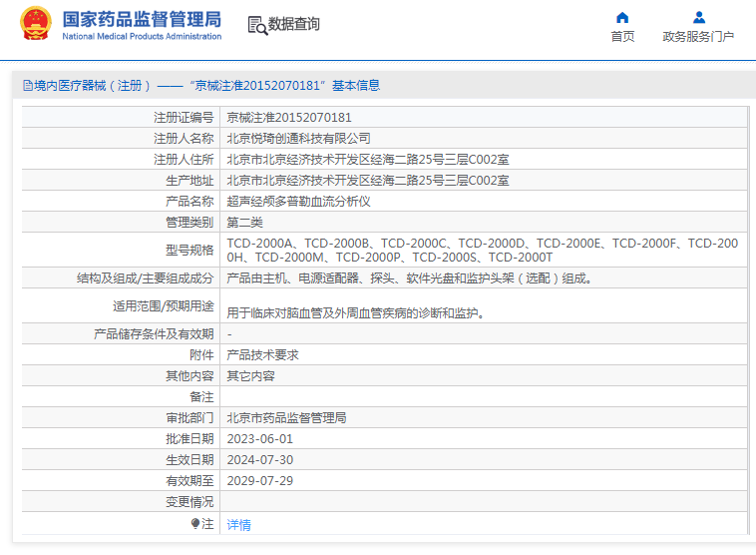Select the 产品由主机 structure composition text
Viewport: 756px width, 555px height.
[x=409, y=278]
